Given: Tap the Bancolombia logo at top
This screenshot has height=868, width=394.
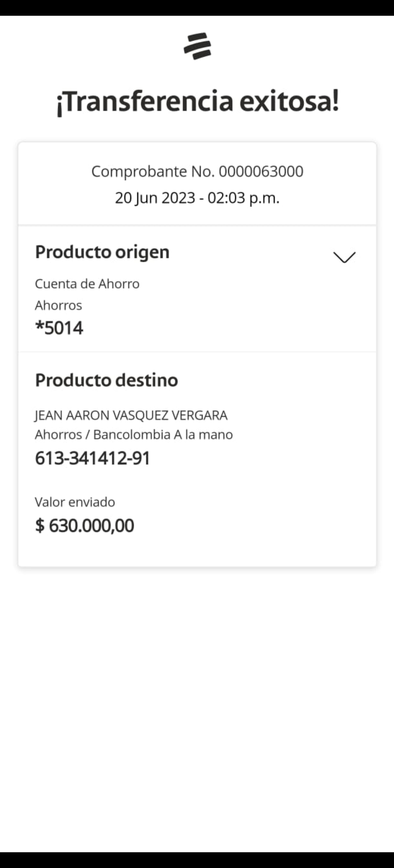Looking at the screenshot, I should point(197,46).
